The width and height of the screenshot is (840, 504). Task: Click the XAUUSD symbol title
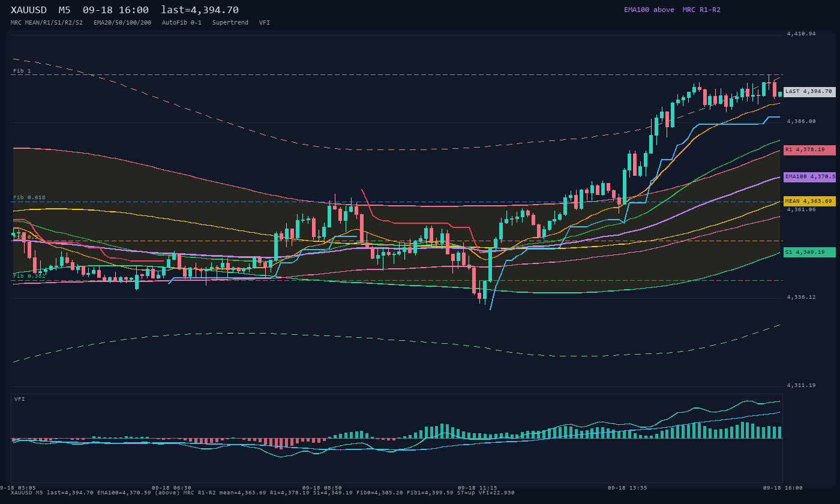pos(28,10)
